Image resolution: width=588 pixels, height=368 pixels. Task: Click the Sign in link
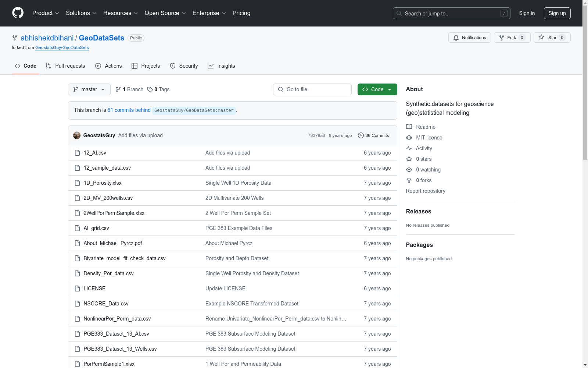527,13
